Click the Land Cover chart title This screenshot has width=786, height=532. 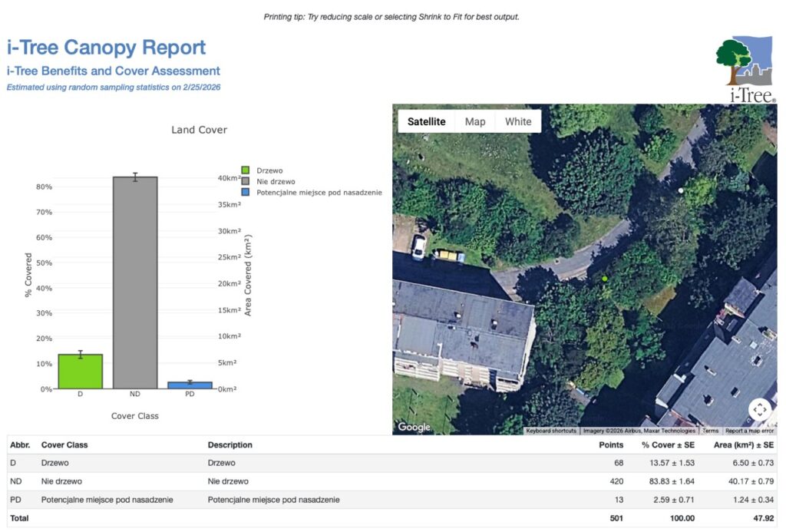(199, 130)
